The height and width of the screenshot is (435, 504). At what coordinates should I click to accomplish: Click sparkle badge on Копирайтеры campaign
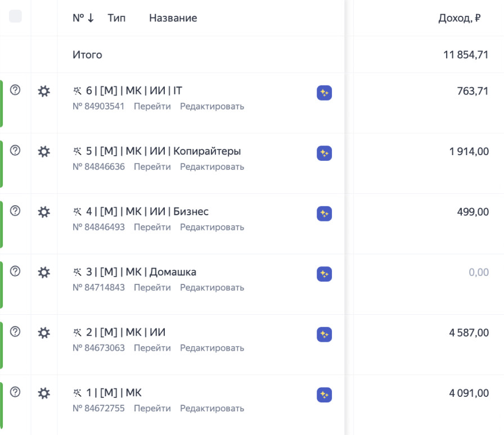coord(324,153)
